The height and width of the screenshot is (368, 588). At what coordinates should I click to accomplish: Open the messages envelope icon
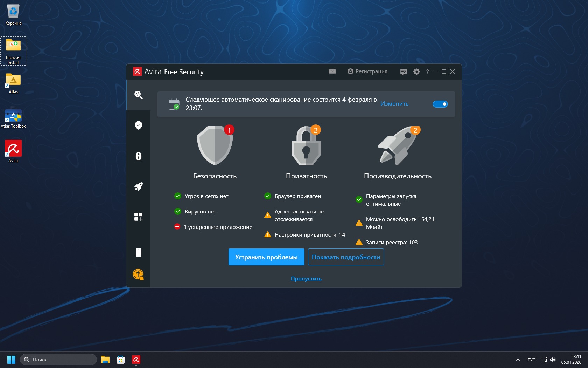[332, 71]
